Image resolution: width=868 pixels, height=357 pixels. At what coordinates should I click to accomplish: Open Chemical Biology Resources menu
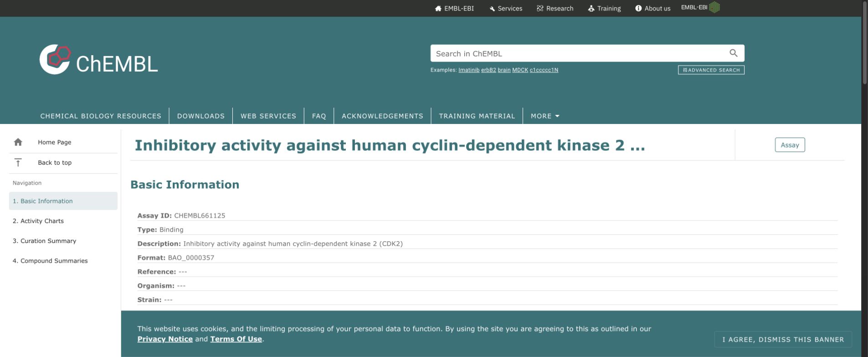(x=101, y=116)
